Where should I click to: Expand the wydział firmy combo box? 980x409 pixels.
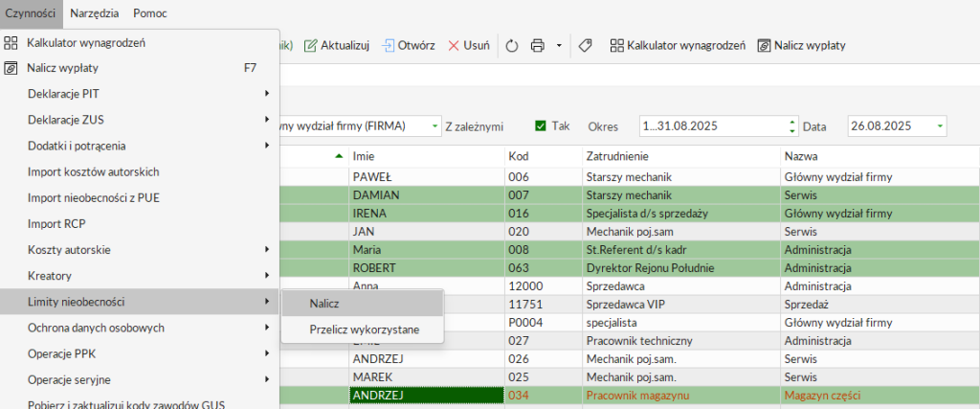(434, 125)
